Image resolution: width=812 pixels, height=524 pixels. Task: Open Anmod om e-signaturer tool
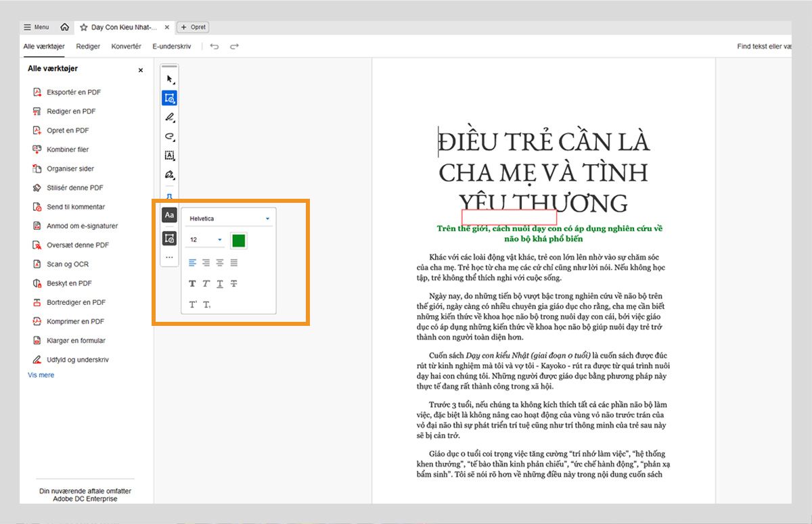83,226
